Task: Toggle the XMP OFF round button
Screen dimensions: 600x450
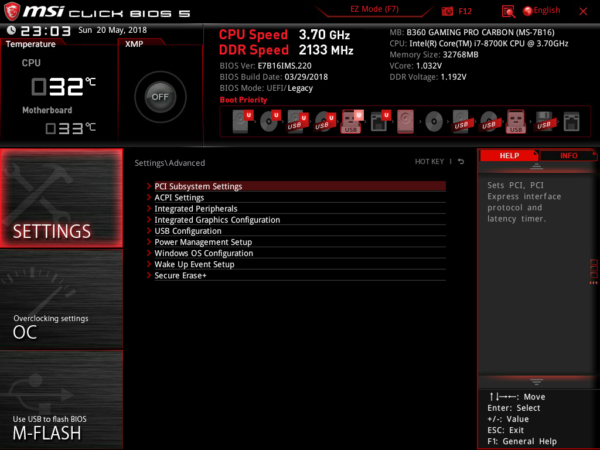Action: [160, 97]
